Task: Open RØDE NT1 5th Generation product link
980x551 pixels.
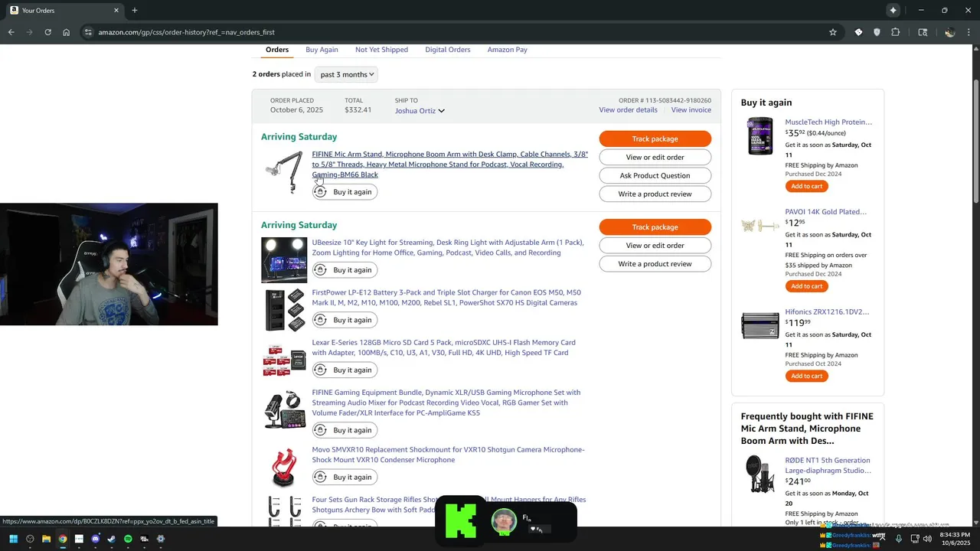Action: click(x=828, y=465)
